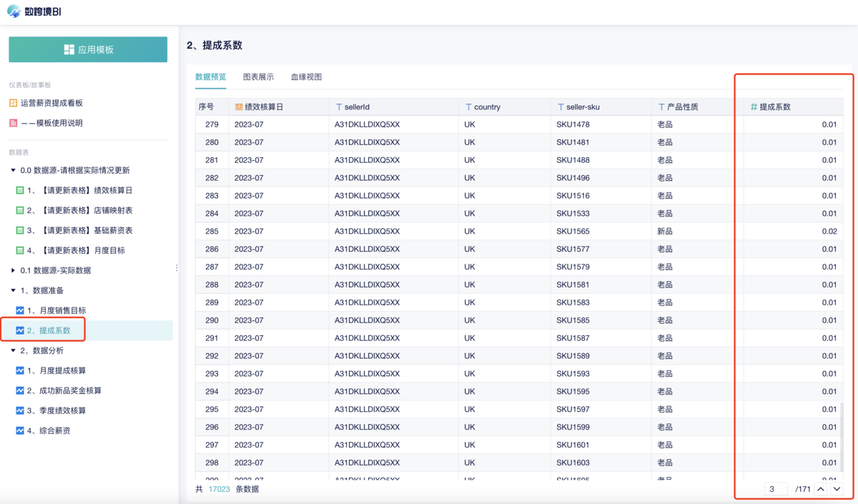This screenshot has width=858, height=504.
Task: Click the 月度提成核算 dataset icon
Action: 20,370
